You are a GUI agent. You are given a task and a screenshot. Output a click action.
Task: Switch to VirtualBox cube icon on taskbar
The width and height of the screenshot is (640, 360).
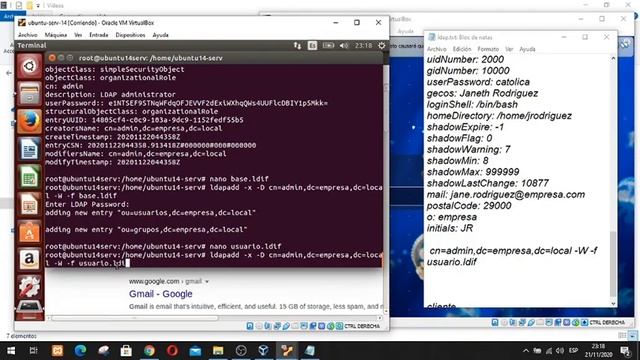coord(264,351)
